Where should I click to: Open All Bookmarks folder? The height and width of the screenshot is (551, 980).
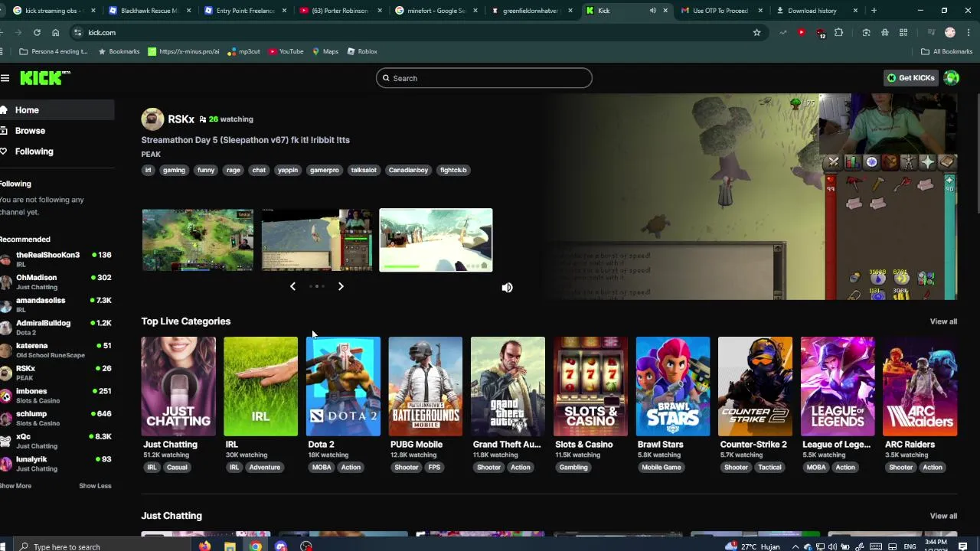(x=946, y=51)
